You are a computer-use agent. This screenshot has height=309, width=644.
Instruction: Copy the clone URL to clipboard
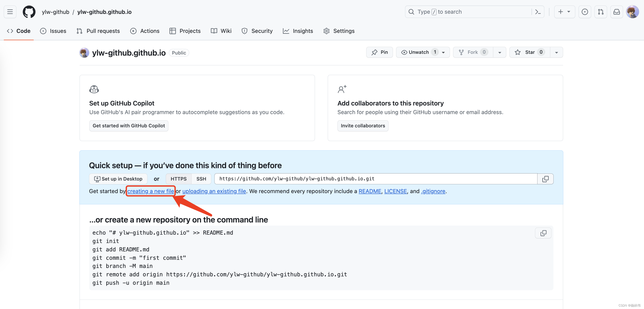click(545, 179)
